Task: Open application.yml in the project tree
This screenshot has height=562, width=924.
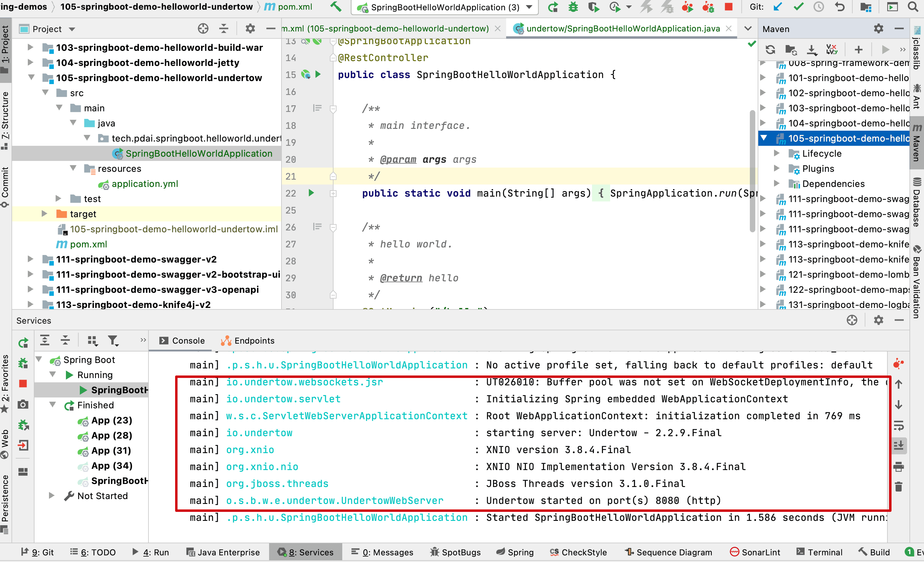Action: point(145,184)
